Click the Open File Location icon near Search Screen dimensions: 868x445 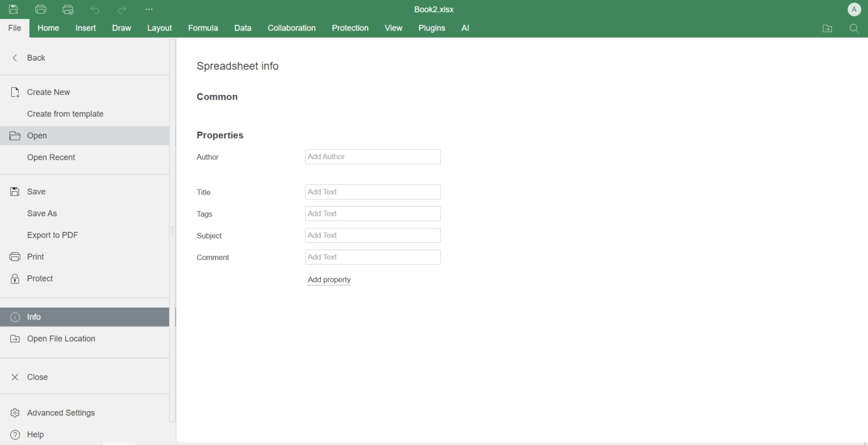pos(827,28)
